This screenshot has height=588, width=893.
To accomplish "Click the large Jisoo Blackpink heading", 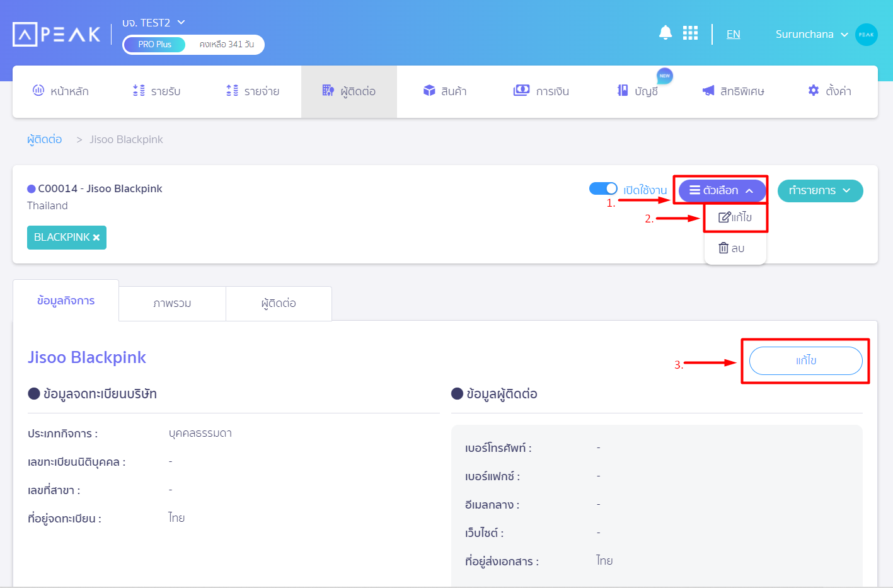I will click(x=87, y=357).
